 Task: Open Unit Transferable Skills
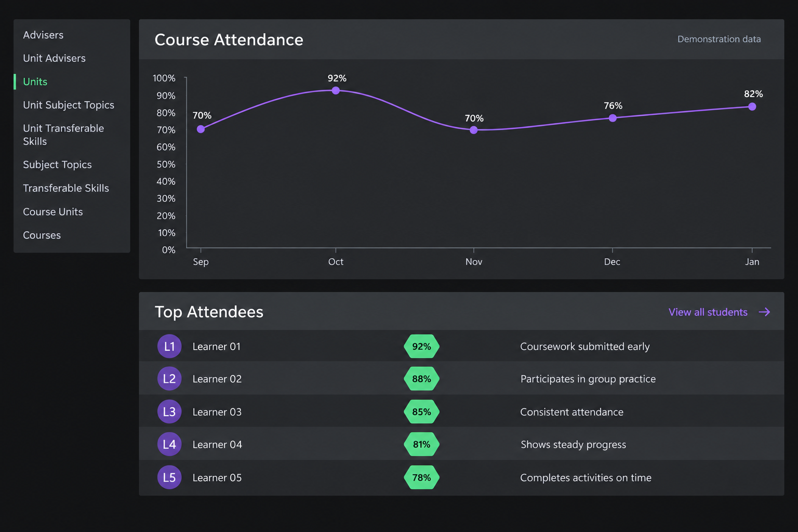[63, 135]
